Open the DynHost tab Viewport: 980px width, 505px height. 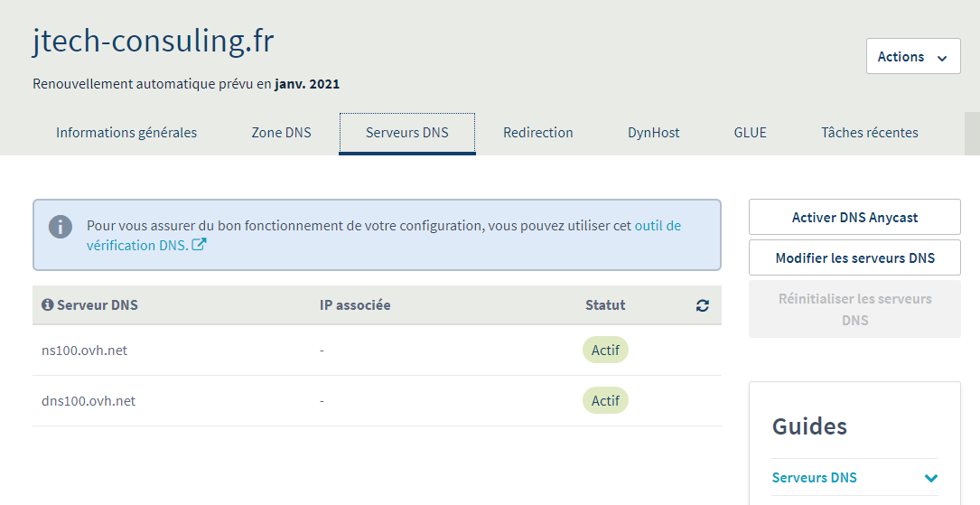coord(654,133)
